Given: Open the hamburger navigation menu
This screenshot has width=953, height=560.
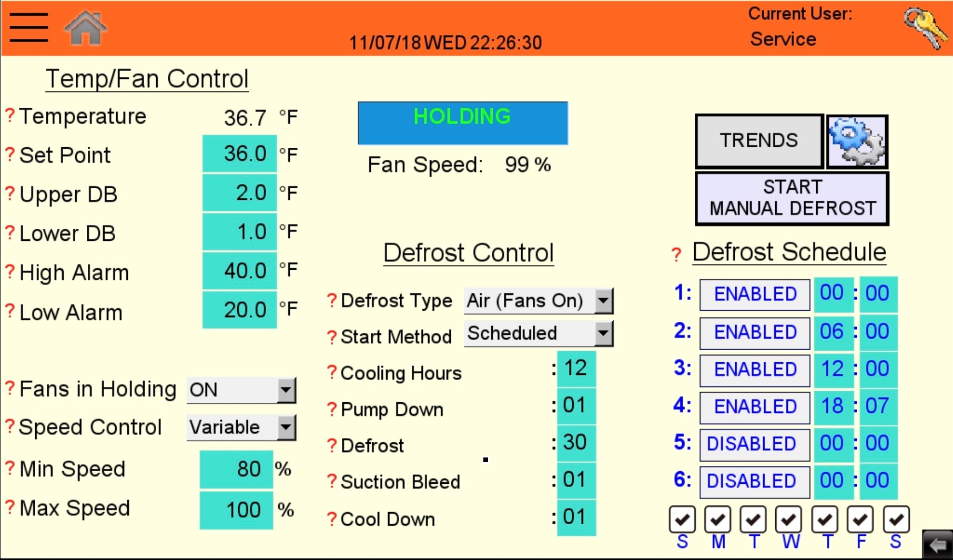Looking at the screenshot, I should pyautogui.click(x=29, y=27).
